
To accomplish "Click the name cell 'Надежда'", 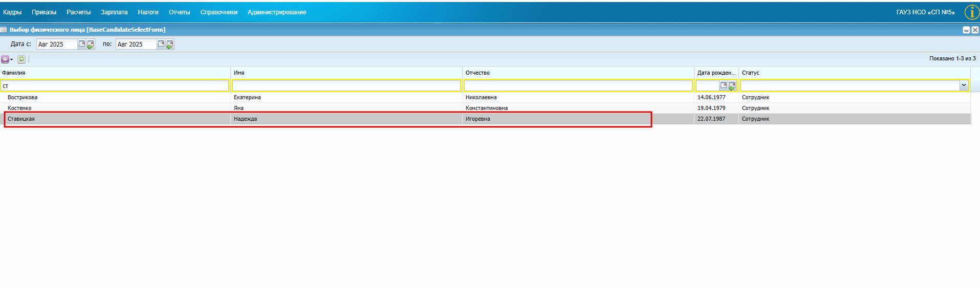I will tap(245, 119).
